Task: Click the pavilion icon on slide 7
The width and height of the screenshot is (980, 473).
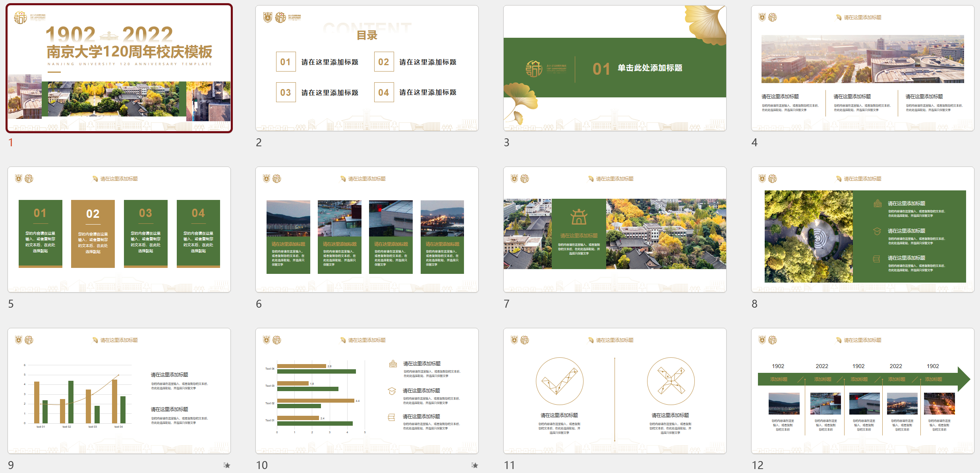Action: [x=579, y=217]
